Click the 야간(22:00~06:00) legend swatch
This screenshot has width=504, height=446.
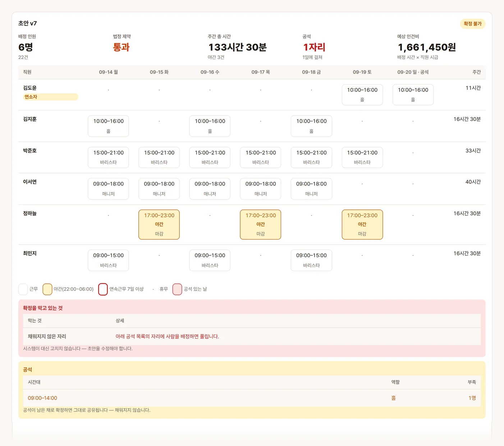[47, 289]
